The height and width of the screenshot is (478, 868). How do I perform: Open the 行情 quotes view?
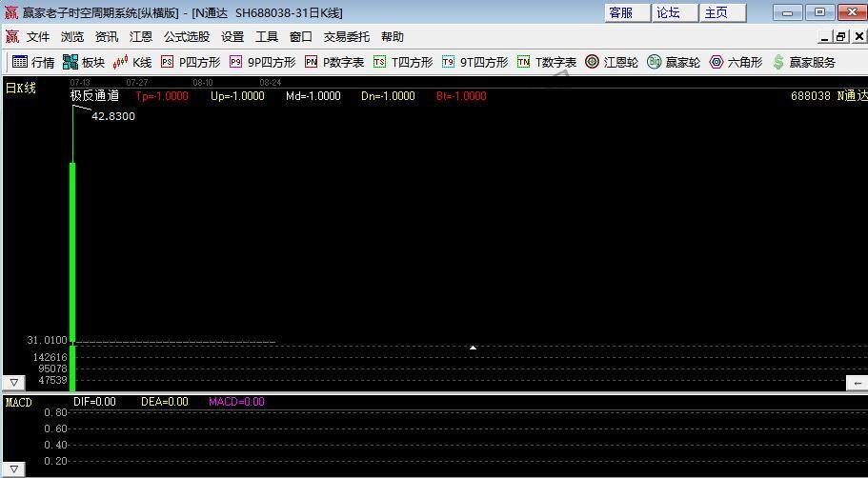[x=33, y=62]
